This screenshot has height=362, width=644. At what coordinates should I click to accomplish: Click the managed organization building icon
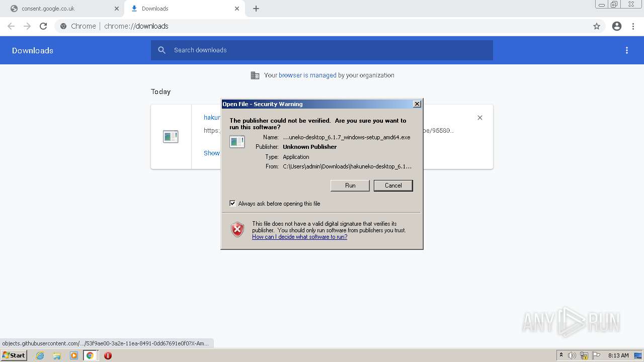[x=255, y=75]
